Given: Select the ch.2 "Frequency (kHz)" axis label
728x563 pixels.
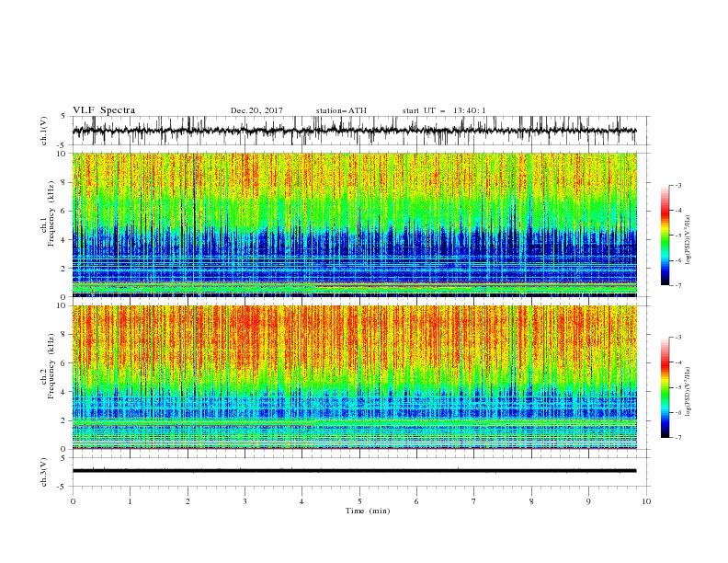Looking at the screenshot, I should (x=51, y=366).
